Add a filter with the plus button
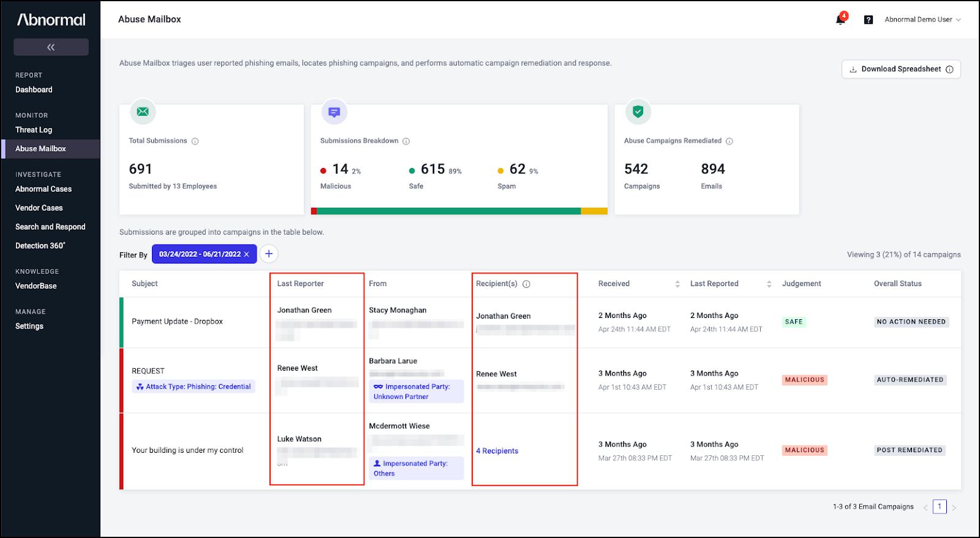 [x=269, y=254]
